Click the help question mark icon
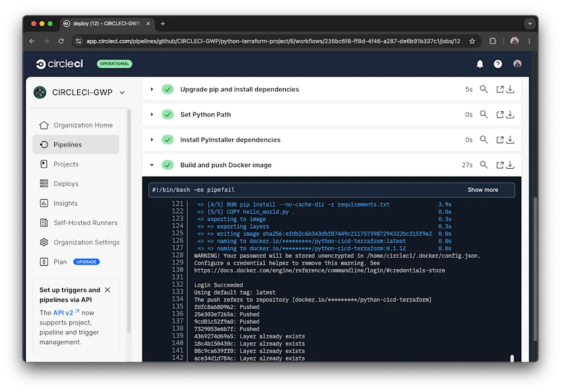 [x=497, y=64]
